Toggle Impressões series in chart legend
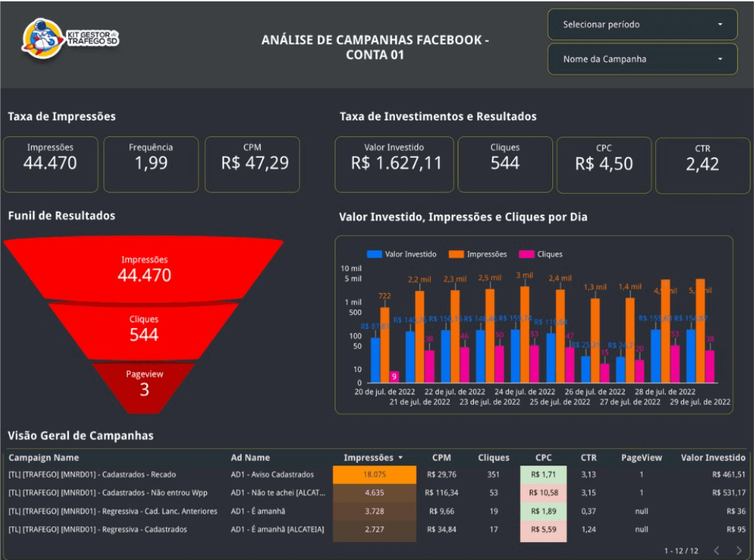This screenshot has height=560, width=754. pyautogui.click(x=478, y=254)
